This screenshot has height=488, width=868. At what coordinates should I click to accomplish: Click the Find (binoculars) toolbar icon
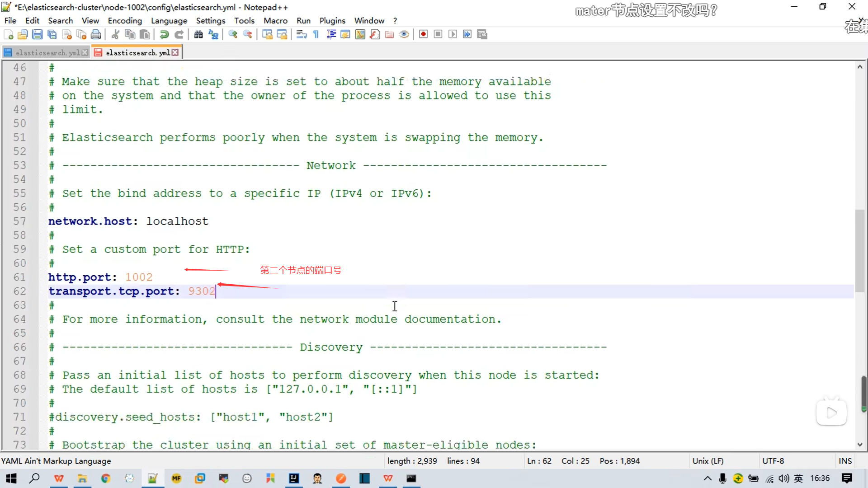click(198, 34)
